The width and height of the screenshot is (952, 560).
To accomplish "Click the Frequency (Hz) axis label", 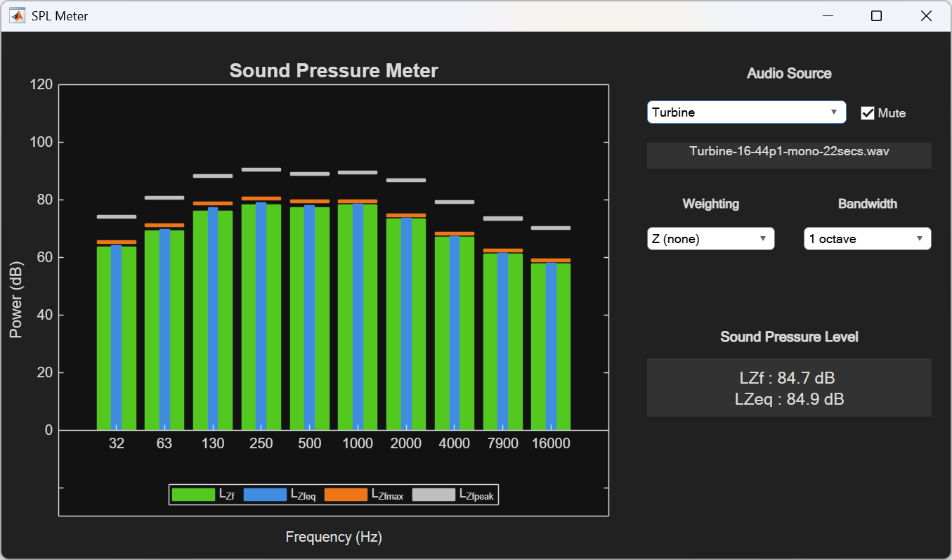I will click(x=334, y=538).
